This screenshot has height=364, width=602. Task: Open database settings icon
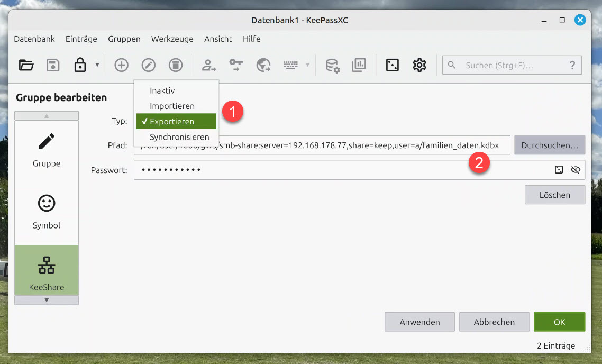tap(333, 65)
